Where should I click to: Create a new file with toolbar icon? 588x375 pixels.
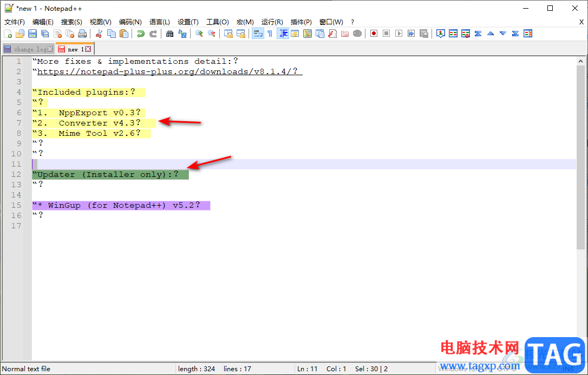8,34
